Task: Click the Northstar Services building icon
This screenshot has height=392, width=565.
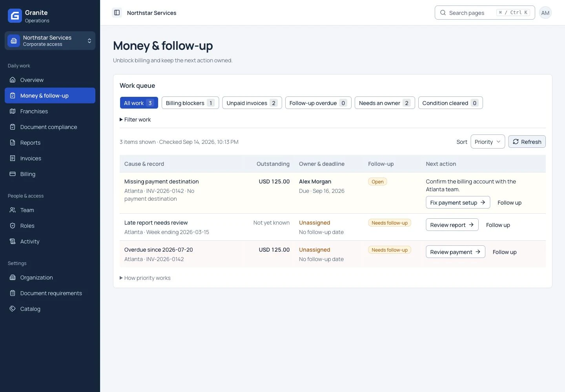Action: pos(14,41)
